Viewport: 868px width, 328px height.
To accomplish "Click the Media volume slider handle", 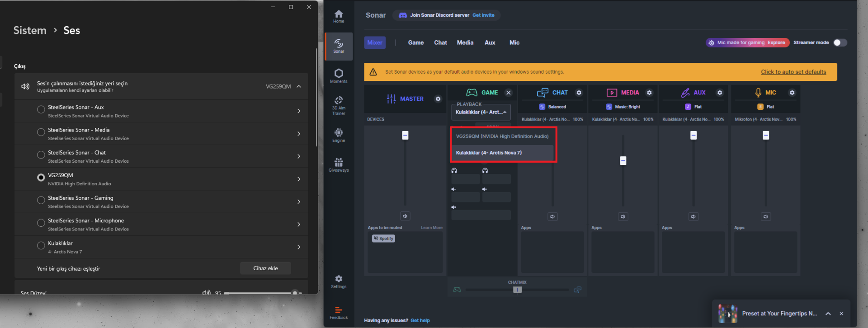I will (x=623, y=160).
